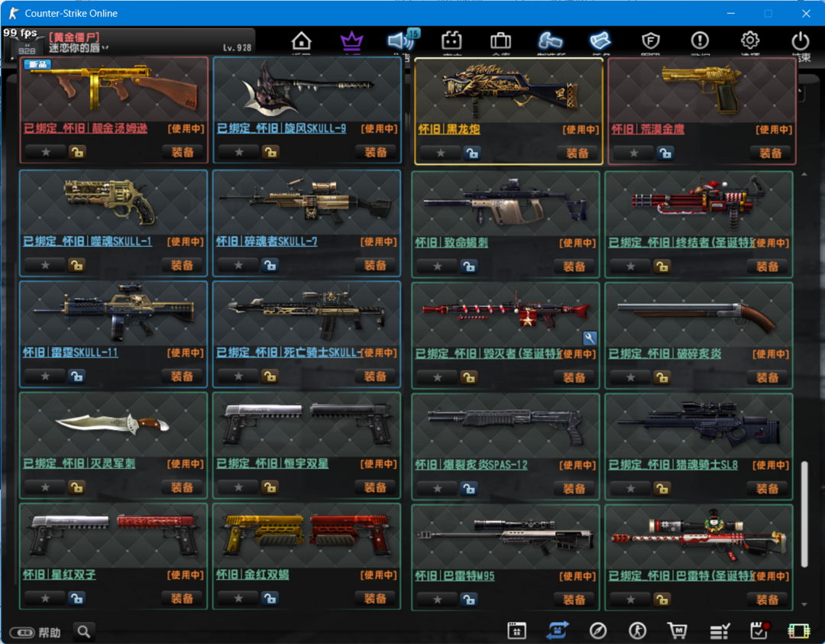Screen dimensions: 825x644
Task: Open the compass icon in bottom bar
Action: tap(597, 630)
